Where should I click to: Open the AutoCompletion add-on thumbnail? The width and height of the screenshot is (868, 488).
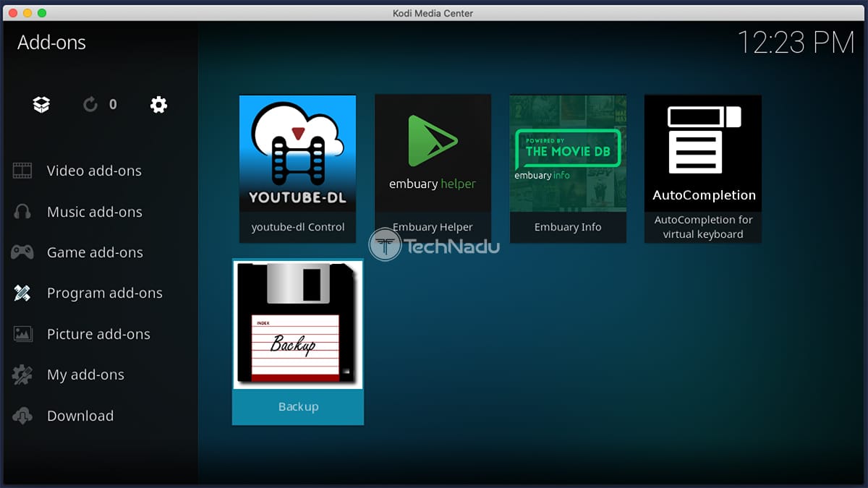703,153
